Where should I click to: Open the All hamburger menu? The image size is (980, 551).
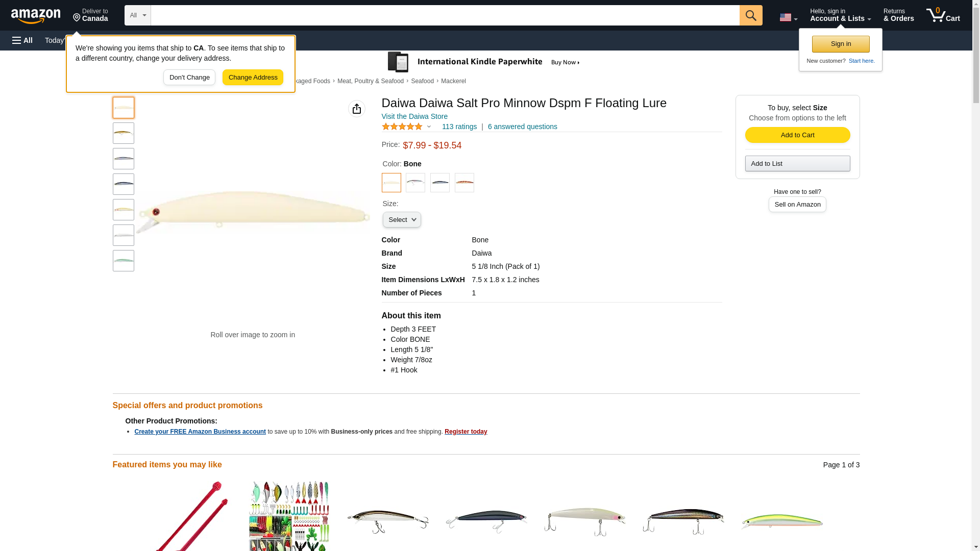pyautogui.click(x=22, y=40)
